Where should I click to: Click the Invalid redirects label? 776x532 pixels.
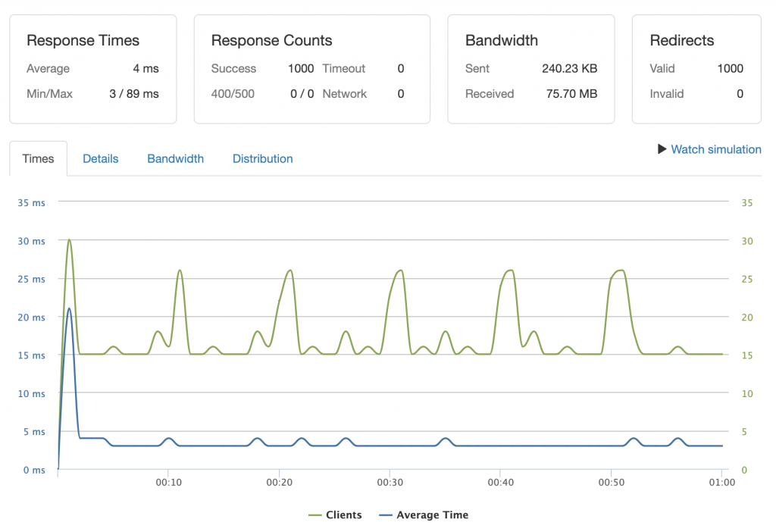click(667, 94)
